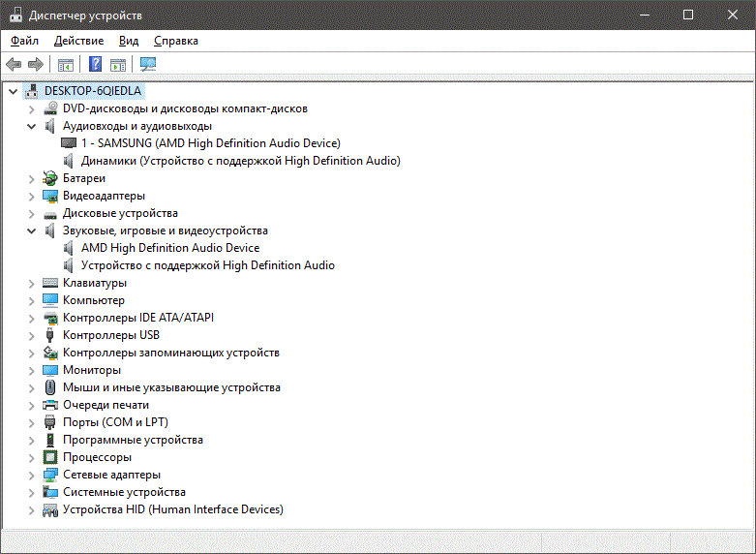
Task: Collapse Звуковые, игровые и видеоустройства
Action: point(31,231)
